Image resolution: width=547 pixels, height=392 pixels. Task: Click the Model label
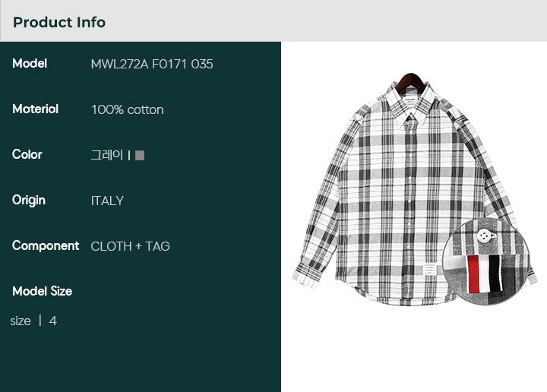[30, 64]
